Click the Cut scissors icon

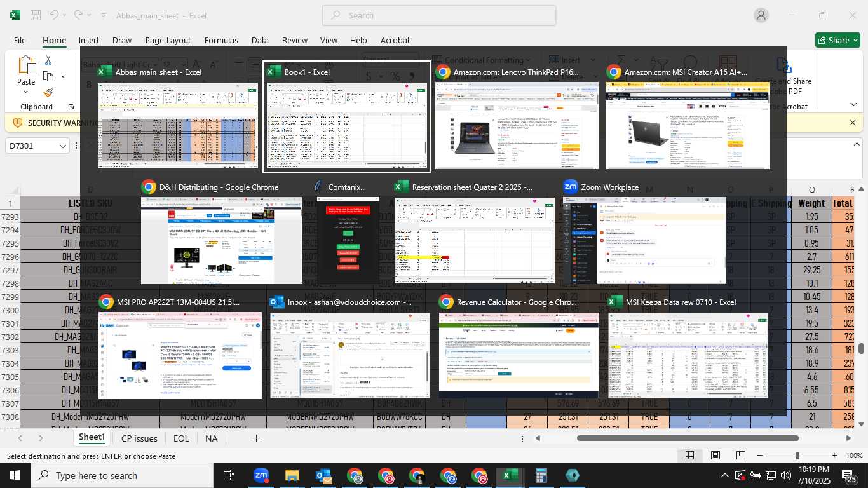pos(48,60)
